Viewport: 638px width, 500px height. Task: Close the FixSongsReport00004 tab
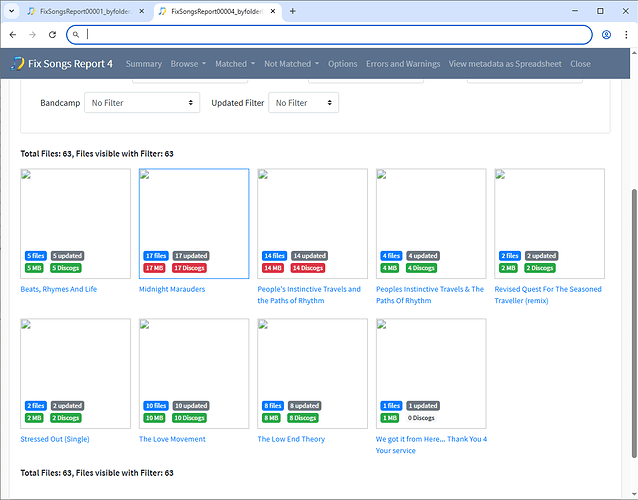[273, 11]
